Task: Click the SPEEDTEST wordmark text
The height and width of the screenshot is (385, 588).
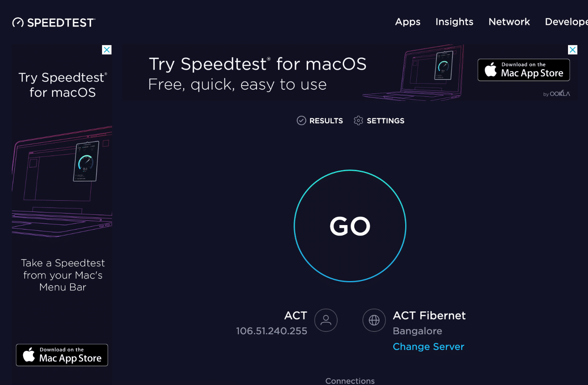Action: [x=61, y=23]
